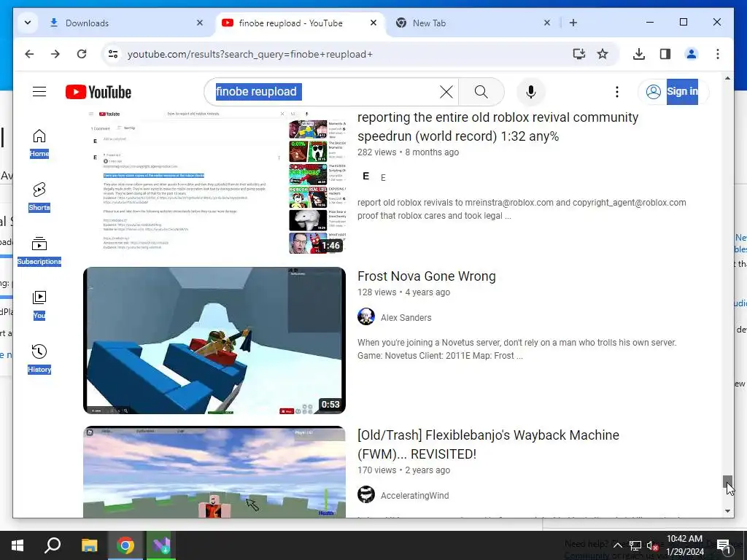Click the Sign in button
747x560 pixels.
coord(673,91)
